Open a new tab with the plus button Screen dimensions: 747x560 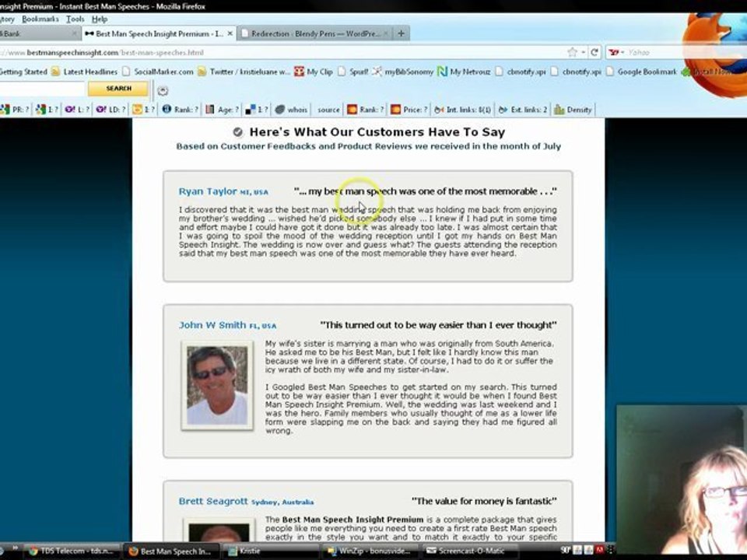(x=402, y=33)
